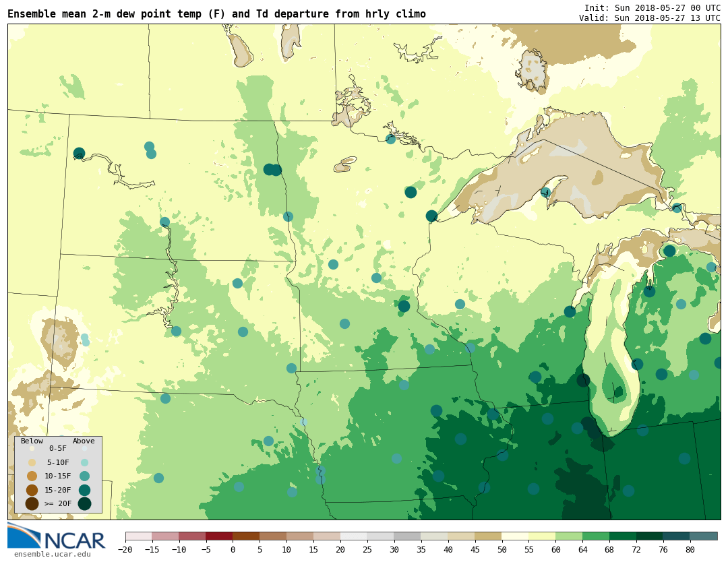Click the 'Above' legend heading
The image size is (728, 562).
coord(84,441)
